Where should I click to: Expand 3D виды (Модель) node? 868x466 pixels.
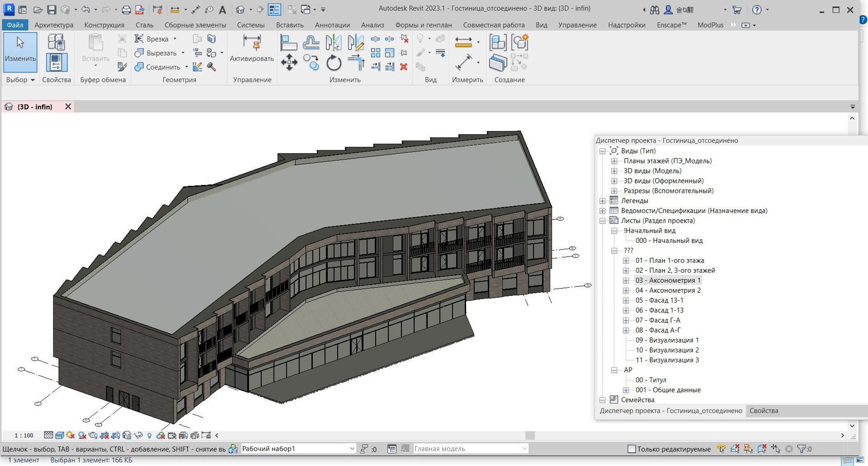[x=614, y=171]
